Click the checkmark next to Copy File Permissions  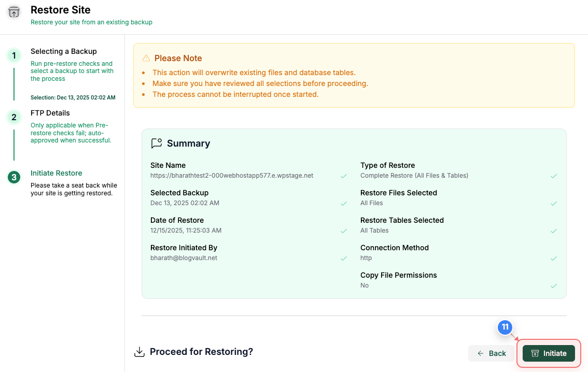click(553, 285)
